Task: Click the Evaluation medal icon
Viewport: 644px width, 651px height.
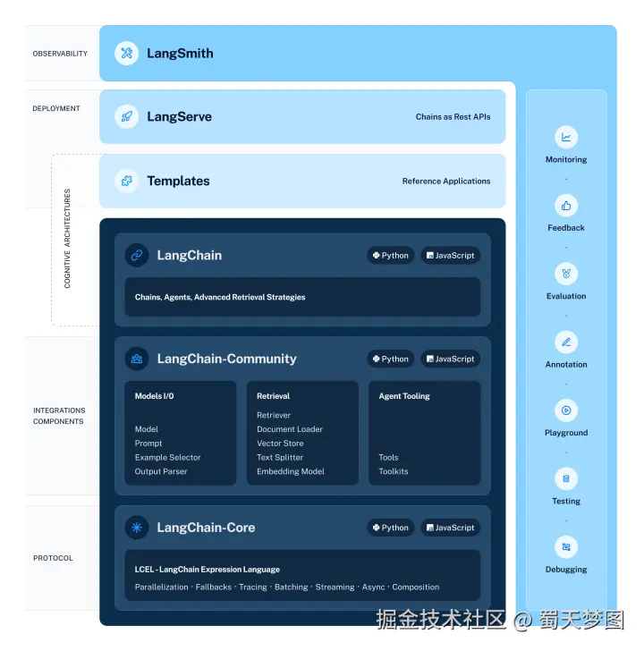Action: [x=566, y=274]
